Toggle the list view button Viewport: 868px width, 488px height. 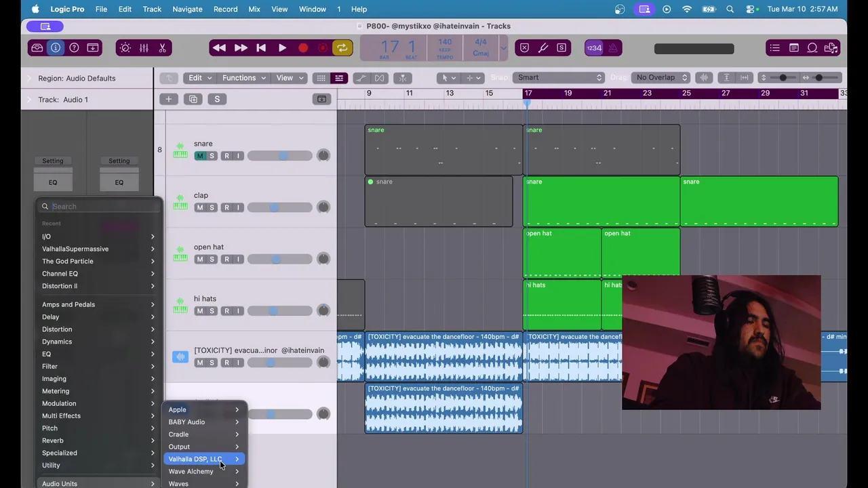coord(339,78)
